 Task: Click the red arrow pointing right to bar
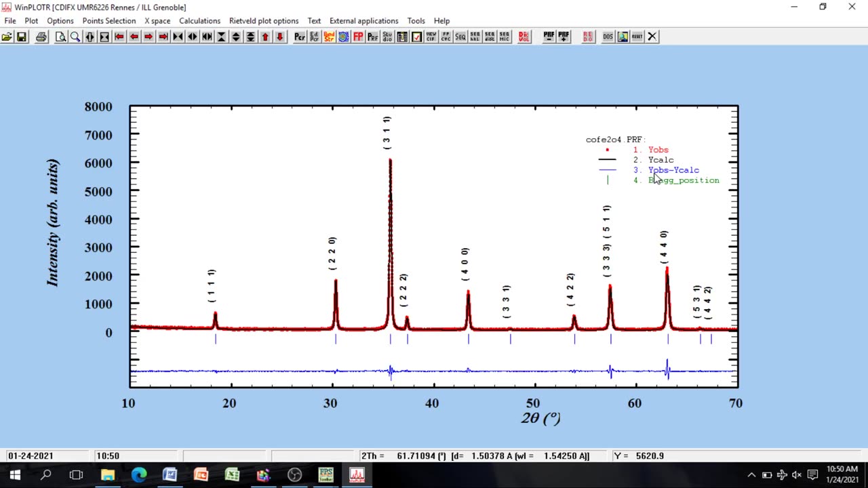163,37
